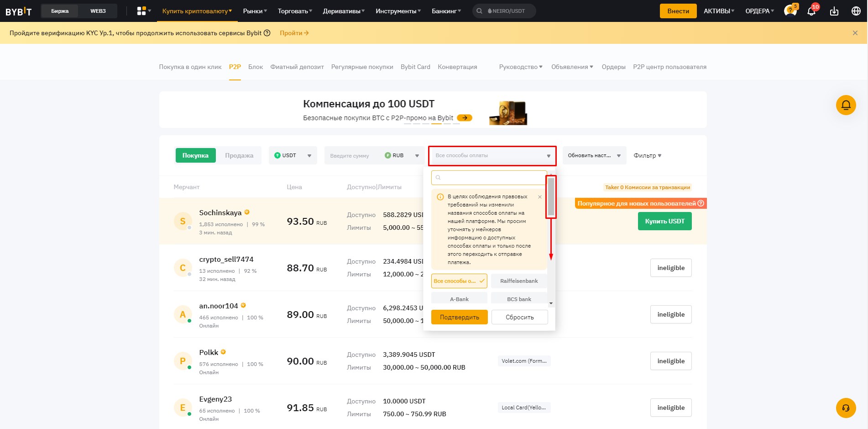Image resolution: width=868 pixels, height=429 pixels.
Task: Close the KYC verification banner
Action: point(855,33)
